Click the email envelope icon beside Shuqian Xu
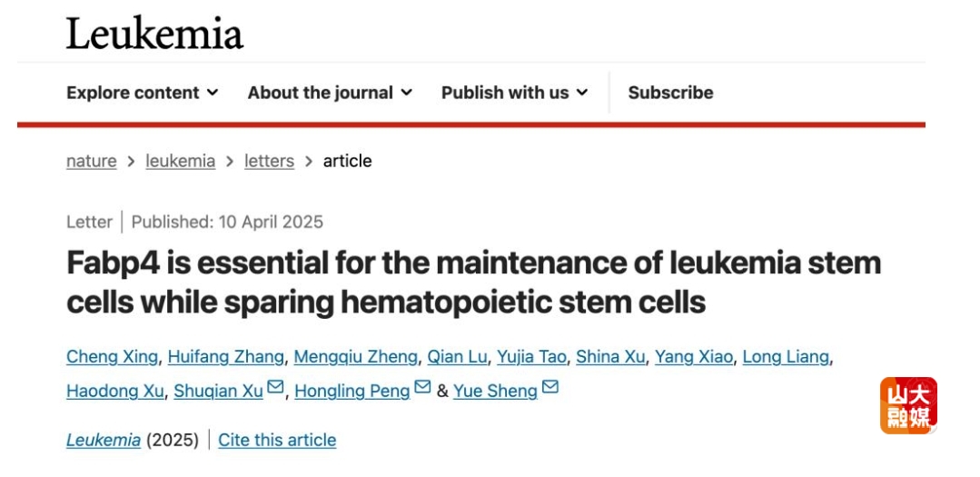 pyautogui.click(x=275, y=387)
